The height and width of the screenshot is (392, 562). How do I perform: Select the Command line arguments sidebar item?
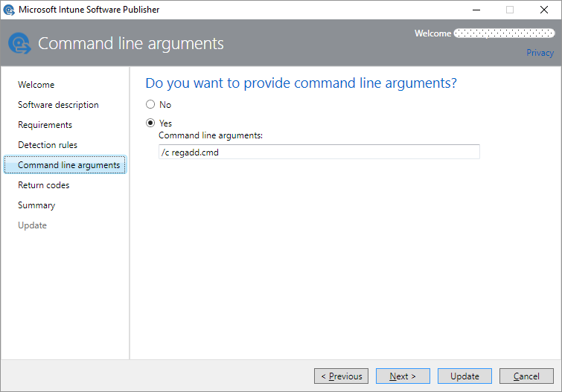pos(66,165)
